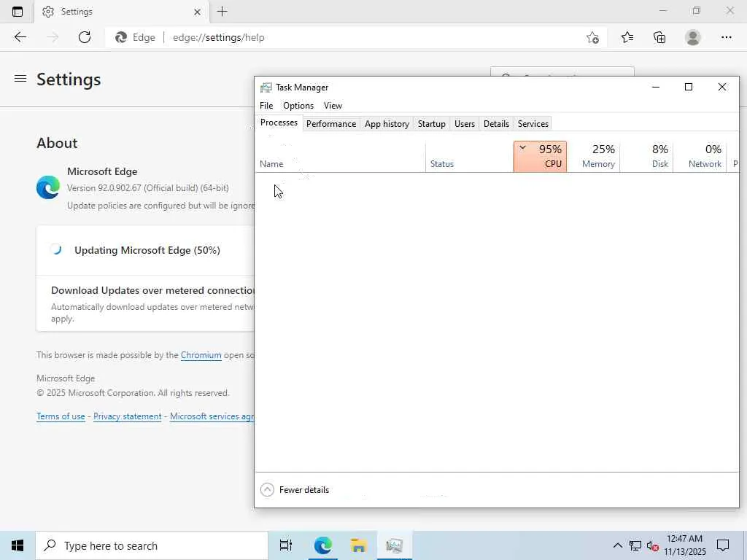747x560 pixels.
Task: Sort by Memory column header
Action: coord(594,157)
